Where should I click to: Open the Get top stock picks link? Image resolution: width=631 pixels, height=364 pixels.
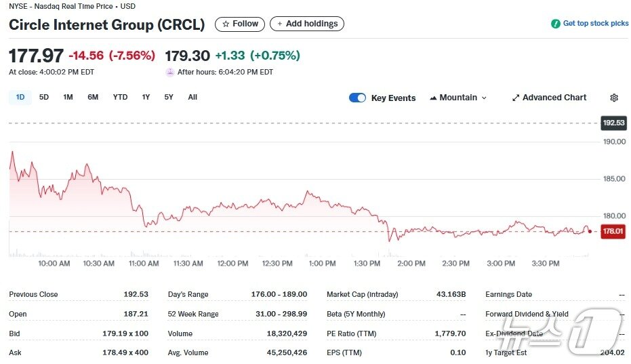pyautogui.click(x=595, y=24)
